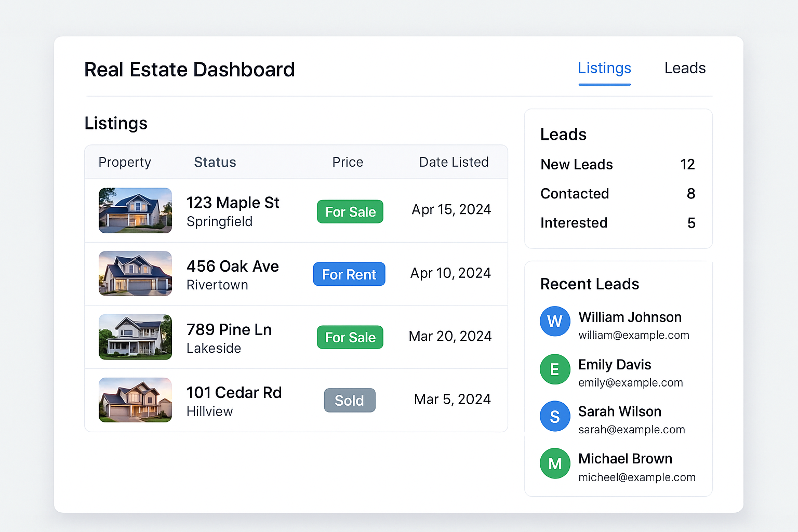Select Emily Davis's green avatar icon

click(x=554, y=369)
